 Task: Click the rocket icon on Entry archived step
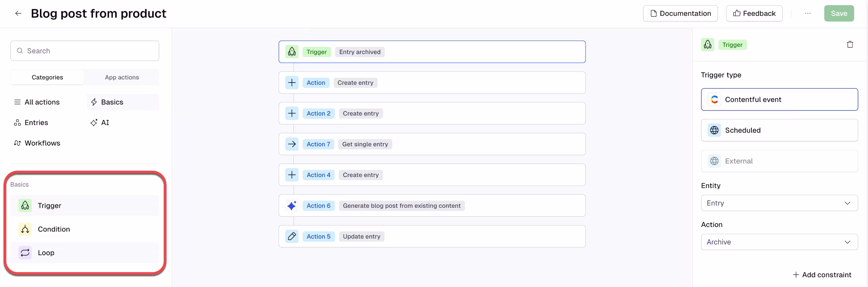point(292,52)
